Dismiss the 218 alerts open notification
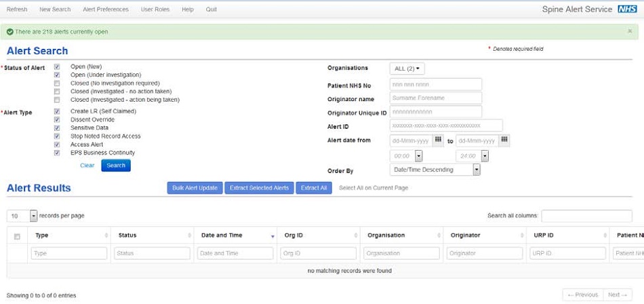This screenshot has height=304, width=644. 630,31
